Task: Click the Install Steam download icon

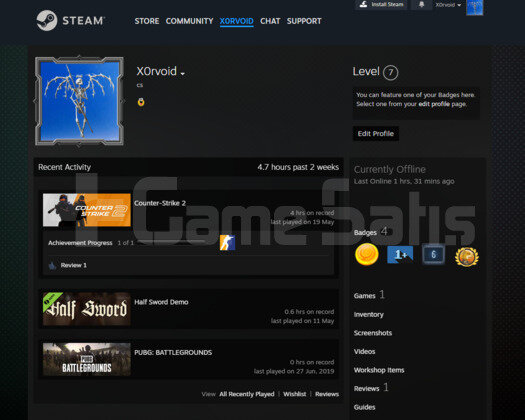Action: [363, 4]
